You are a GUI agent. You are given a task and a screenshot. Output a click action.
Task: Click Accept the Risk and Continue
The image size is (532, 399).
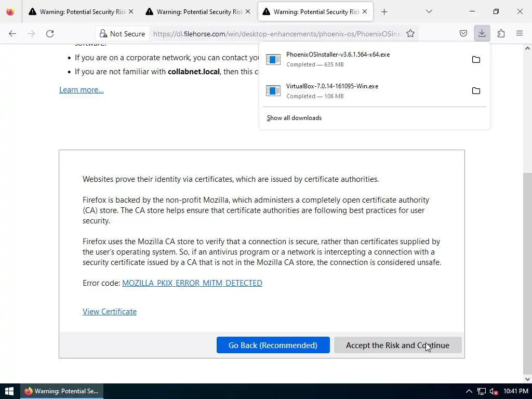pos(397,345)
